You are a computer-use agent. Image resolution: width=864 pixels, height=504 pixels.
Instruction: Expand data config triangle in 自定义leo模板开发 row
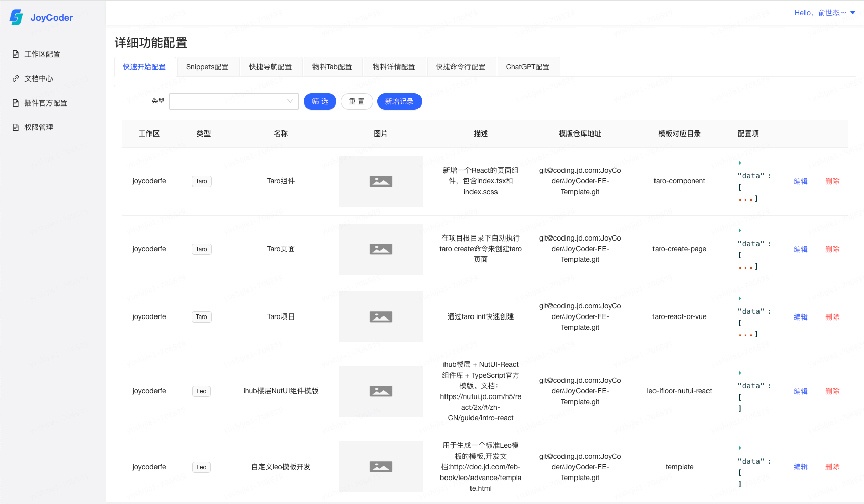click(x=740, y=448)
